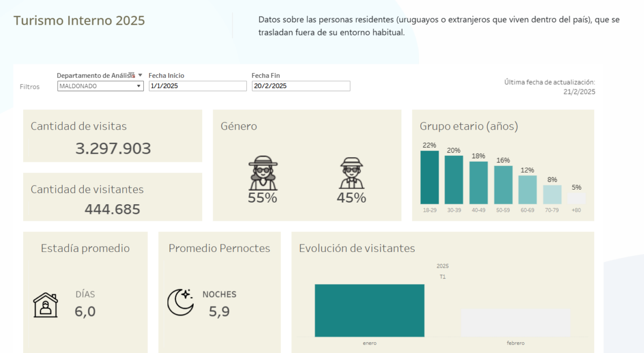644x353 pixels.
Task: Click the 22% label above the 18-29 bar
Action: coord(429,145)
